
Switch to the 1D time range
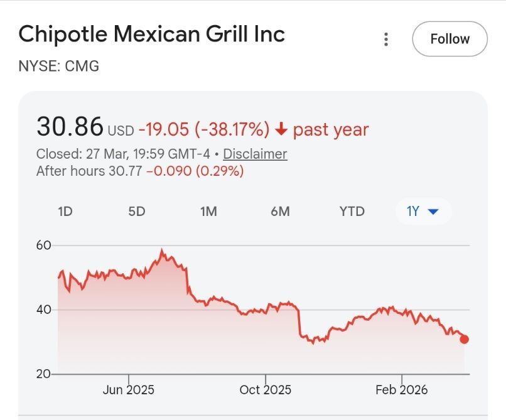[x=65, y=212]
